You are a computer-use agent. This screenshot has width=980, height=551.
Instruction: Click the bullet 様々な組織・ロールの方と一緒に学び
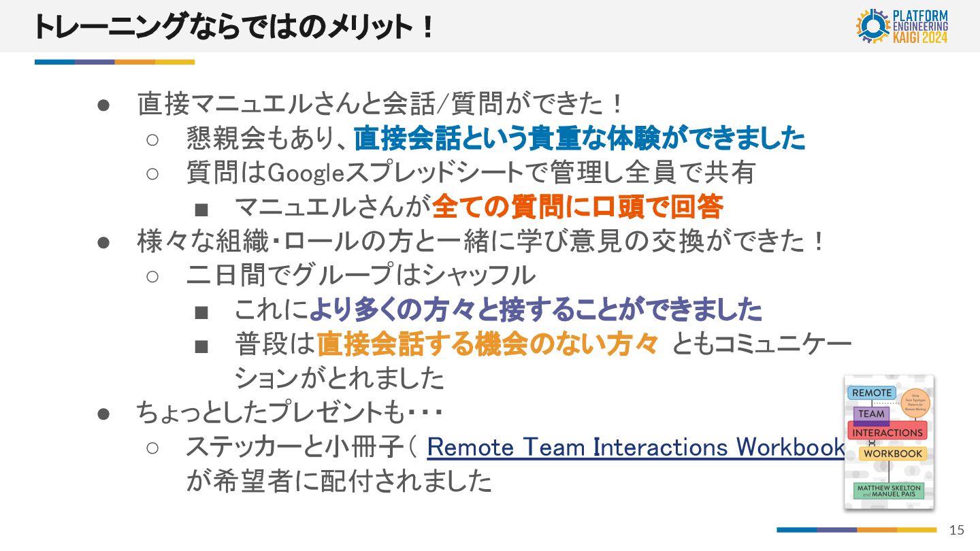(482, 241)
